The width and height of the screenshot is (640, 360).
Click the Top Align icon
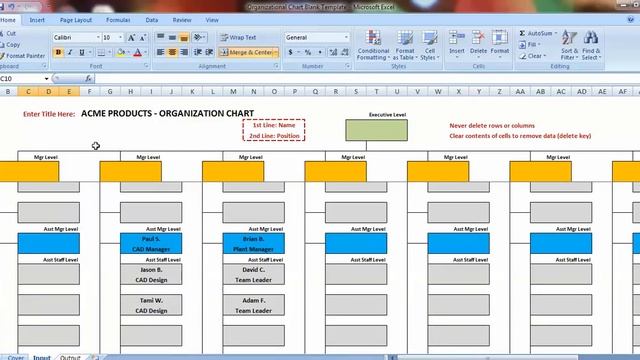click(x=160, y=38)
